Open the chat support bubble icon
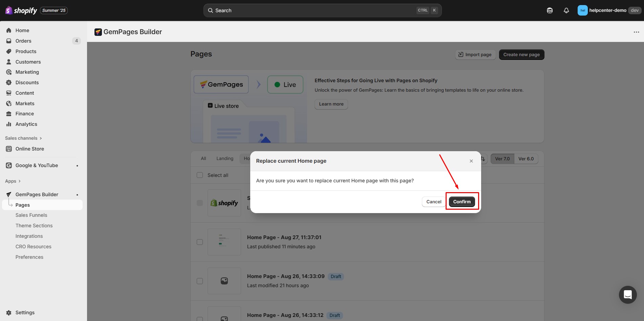Viewport: 644px width, 321px height. 627,295
